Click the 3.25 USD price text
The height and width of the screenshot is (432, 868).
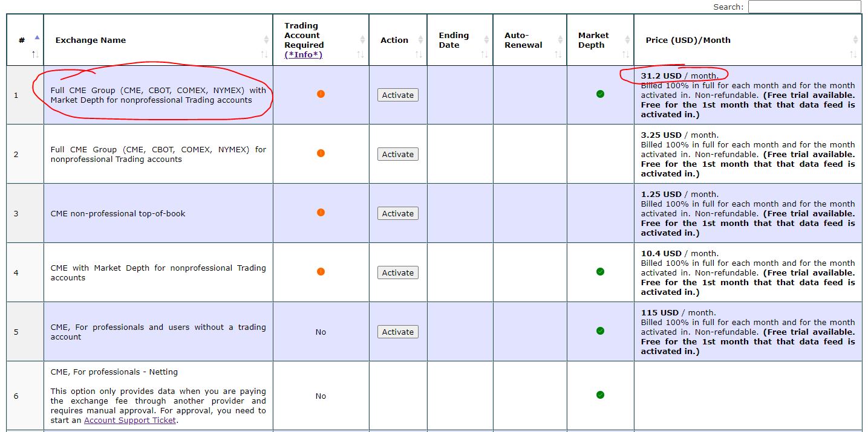(661, 135)
